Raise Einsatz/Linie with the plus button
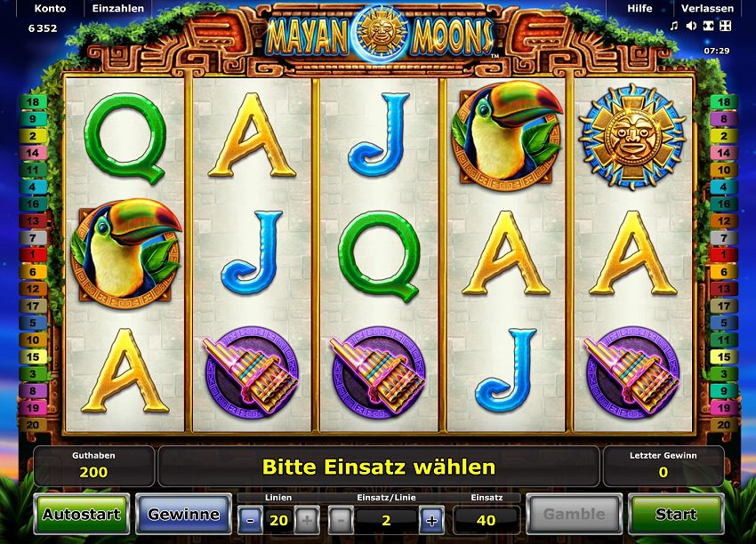756x544 pixels. click(x=431, y=520)
